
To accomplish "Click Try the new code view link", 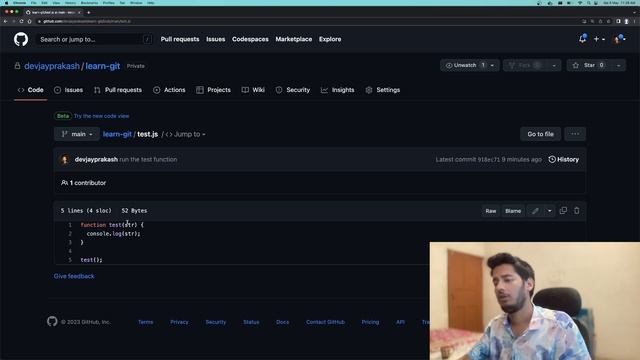I will pos(101,116).
